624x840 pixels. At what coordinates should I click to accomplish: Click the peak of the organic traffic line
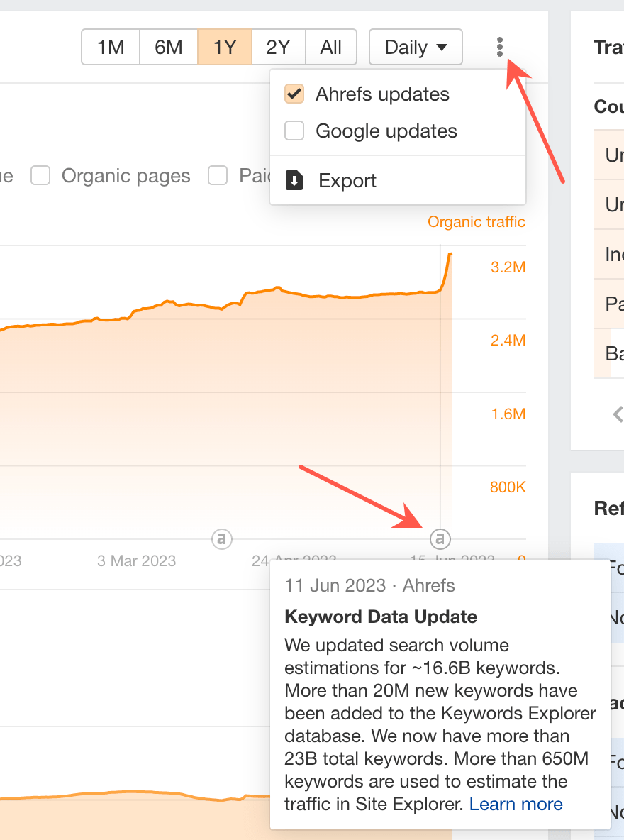coord(450,254)
